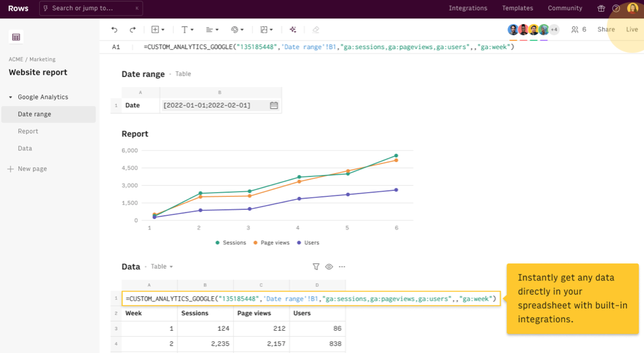Toggle the Sessions legend entry

click(230, 243)
